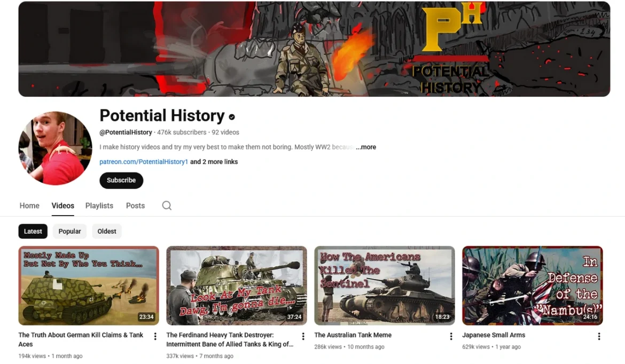625x364 pixels.
Task: Click the Potential History channel banner
Action: tap(314, 49)
